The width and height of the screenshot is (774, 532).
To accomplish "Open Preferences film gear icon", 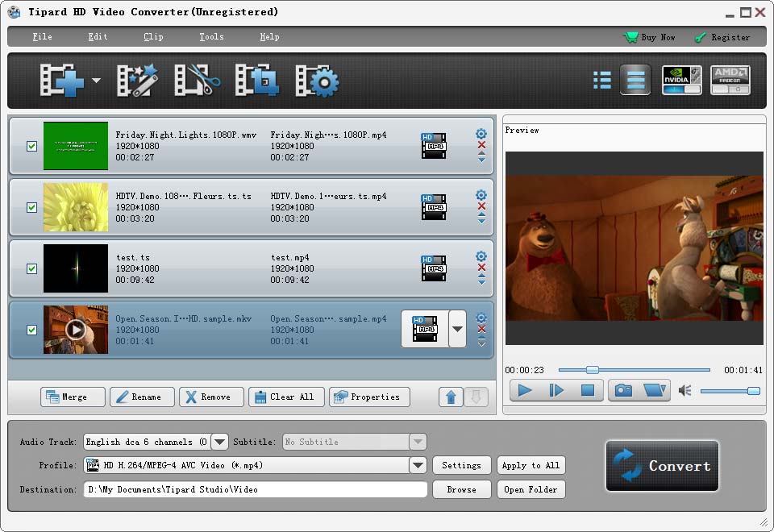I will tap(317, 81).
